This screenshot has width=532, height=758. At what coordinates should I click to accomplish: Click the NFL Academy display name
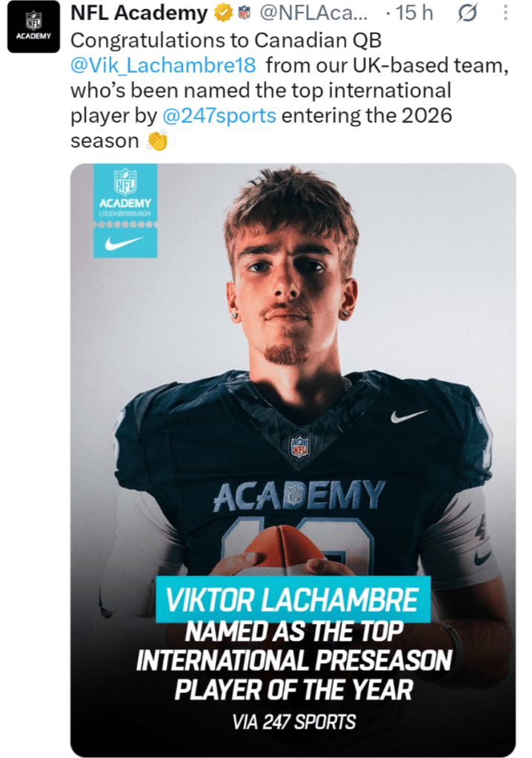click(x=139, y=13)
